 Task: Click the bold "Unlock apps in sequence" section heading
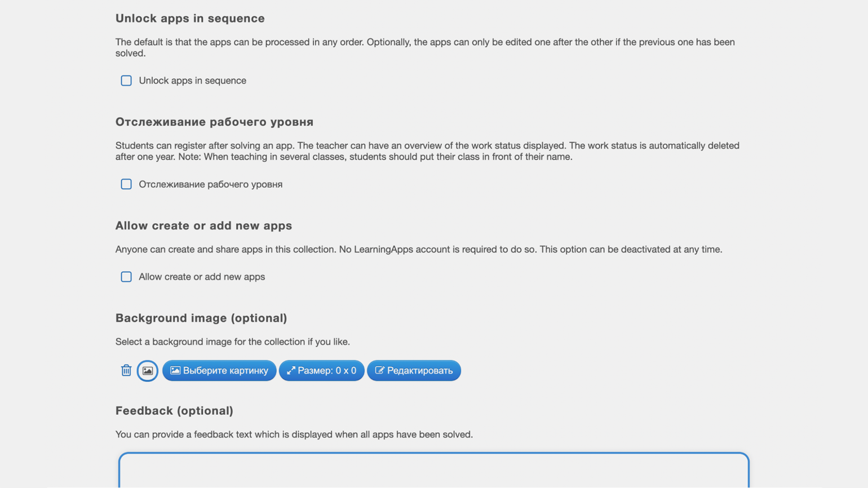pyautogui.click(x=190, y=18)
